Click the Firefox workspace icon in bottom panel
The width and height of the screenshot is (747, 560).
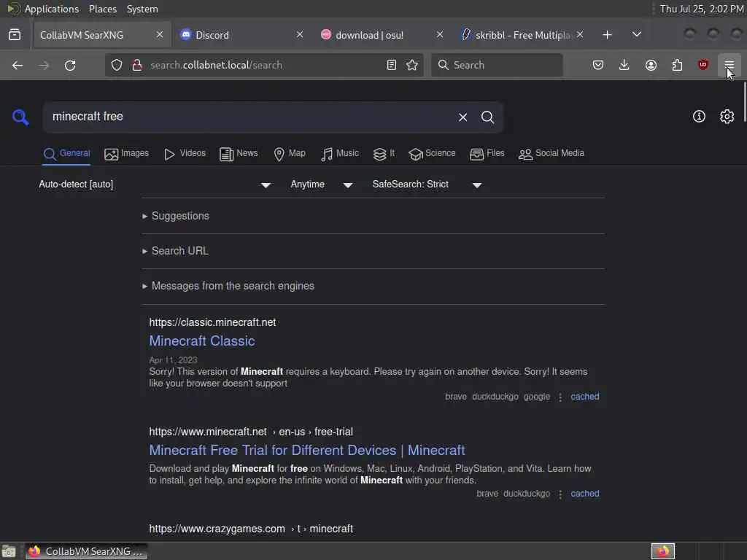663,551
